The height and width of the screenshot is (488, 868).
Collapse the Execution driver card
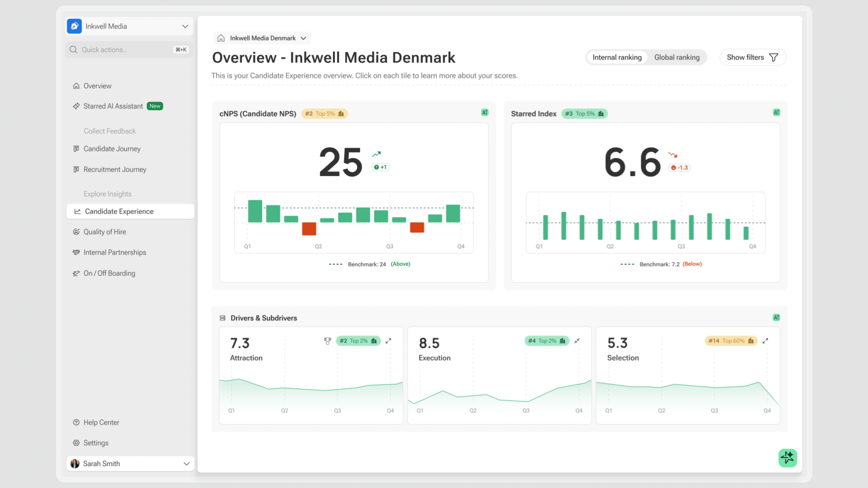coord(577,341)
